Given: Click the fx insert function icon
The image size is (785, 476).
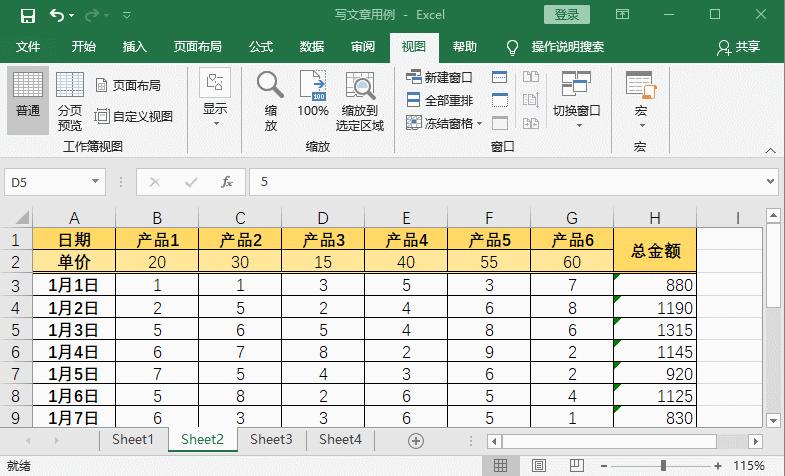Looking at the screenshot, I should [x=227, y=182].
